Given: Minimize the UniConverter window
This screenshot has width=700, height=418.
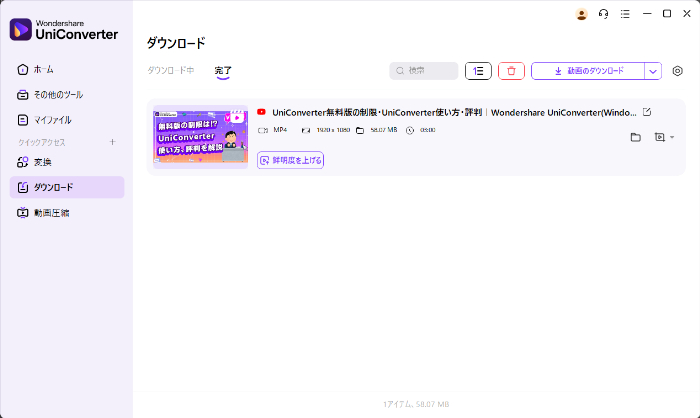Looking at the screenshot, I should [647, 14].
